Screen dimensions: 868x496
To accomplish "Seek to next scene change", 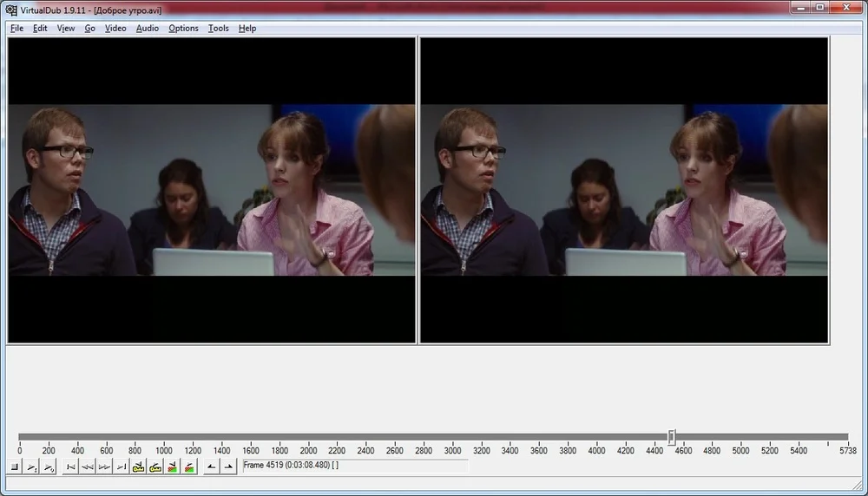I will tap(189, 467).
